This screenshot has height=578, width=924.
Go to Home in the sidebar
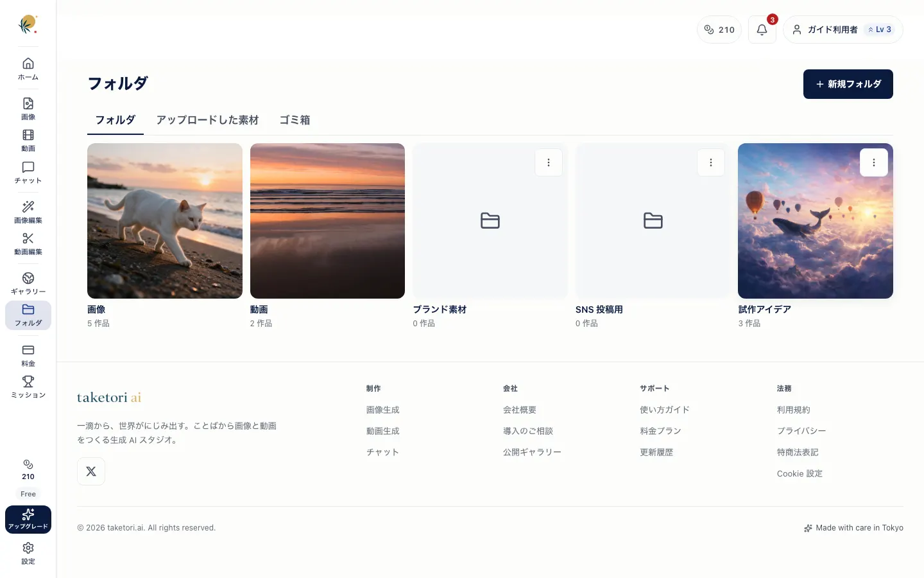point(28,69)
